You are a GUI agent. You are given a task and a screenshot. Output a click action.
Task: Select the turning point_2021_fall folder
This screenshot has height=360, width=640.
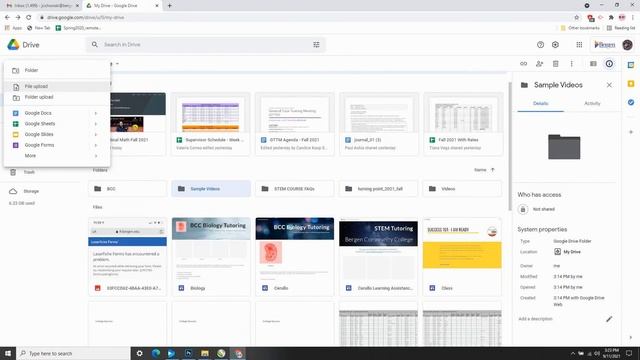pos(378,189)
